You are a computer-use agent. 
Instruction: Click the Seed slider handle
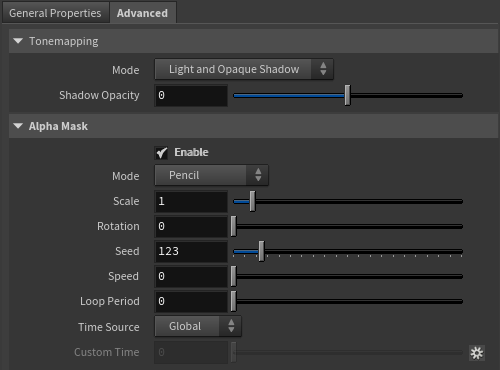[261, 251]
